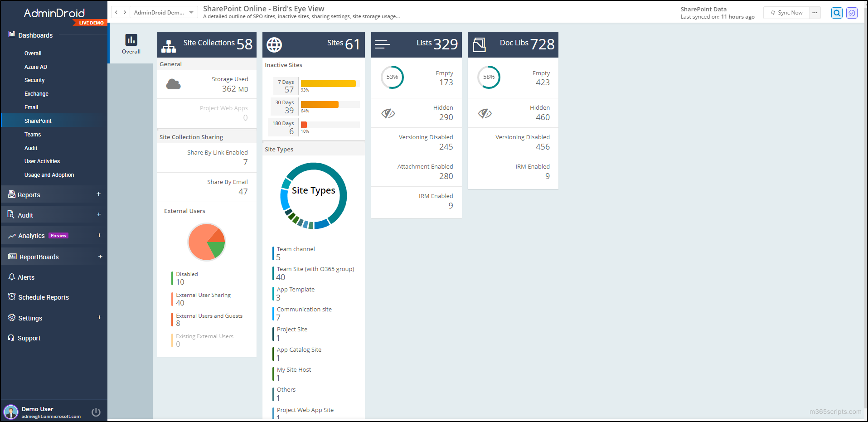Click the power logout icon

[x=96, y=412]
